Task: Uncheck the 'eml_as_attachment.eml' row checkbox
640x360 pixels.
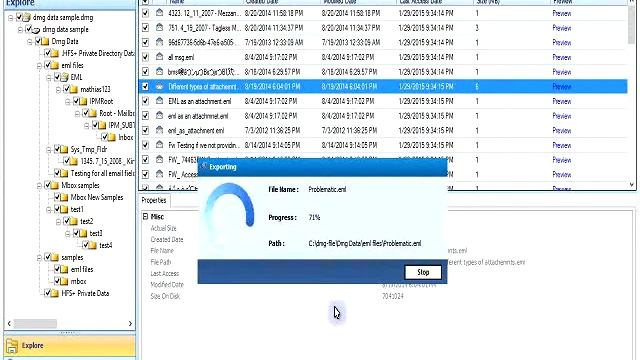Action: [x=145, y=131]
